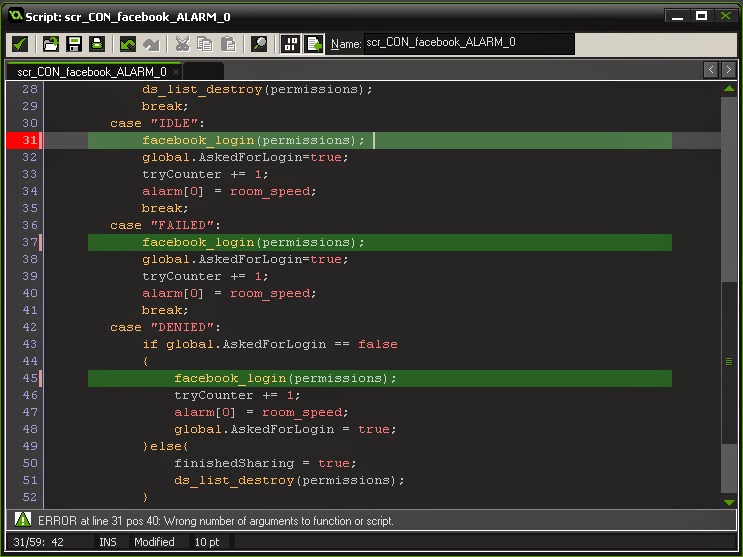Open a new empty script tab
The width and height of the screenshot is (743, 557).
pyautogui.click(x=203, y=72)
